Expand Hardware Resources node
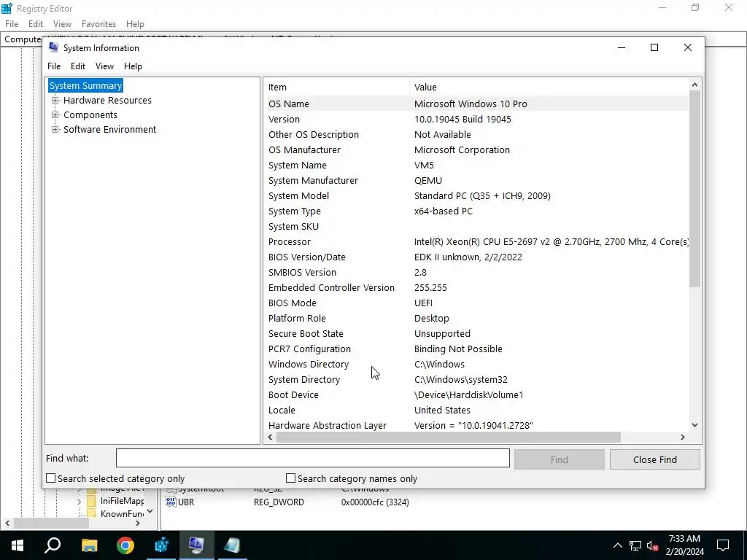 55,101
